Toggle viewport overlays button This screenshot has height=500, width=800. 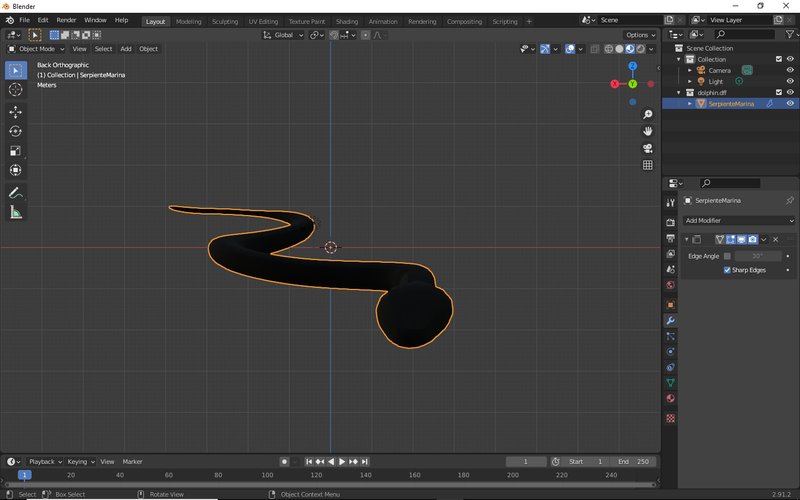570,49
